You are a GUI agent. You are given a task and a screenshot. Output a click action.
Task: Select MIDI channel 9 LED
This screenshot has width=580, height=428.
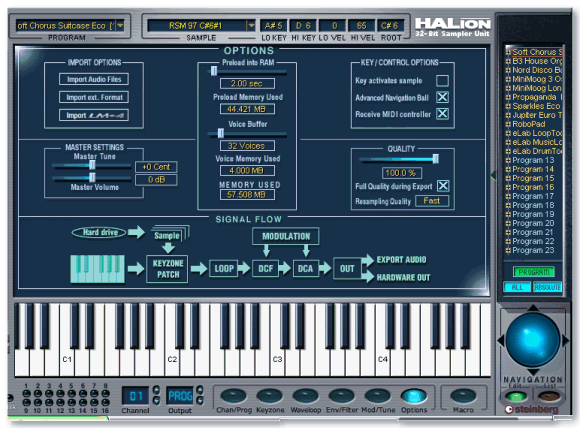pyautogui.click(x=26, y=402)
